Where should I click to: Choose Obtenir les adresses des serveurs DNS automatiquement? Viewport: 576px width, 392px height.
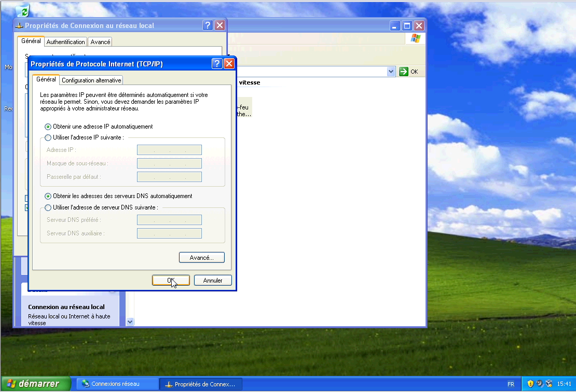click(48, 197)
